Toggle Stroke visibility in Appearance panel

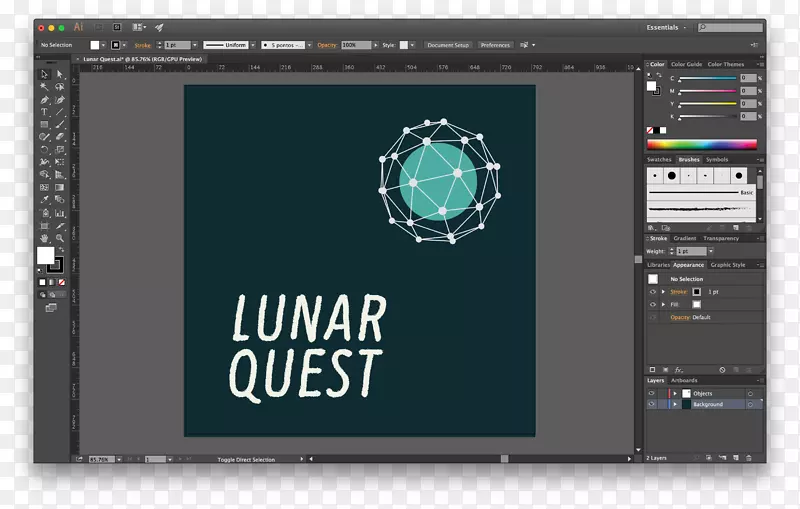pyautogui.click(x=652, y=292)
